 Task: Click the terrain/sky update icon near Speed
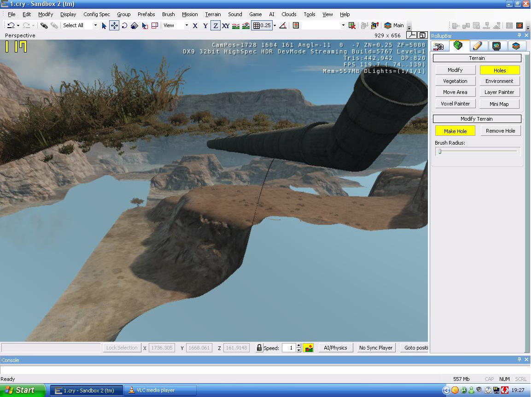[309, 348]
